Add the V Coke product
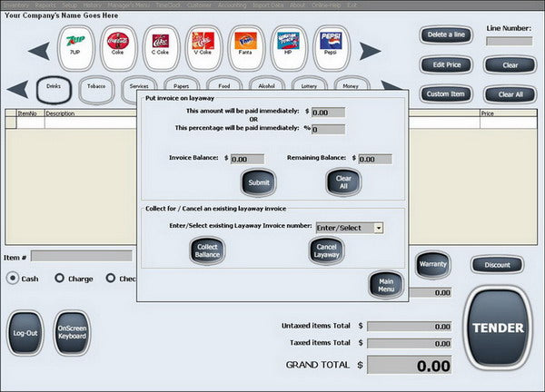Screen dimensions: 545x392 [x=203, y=48]
